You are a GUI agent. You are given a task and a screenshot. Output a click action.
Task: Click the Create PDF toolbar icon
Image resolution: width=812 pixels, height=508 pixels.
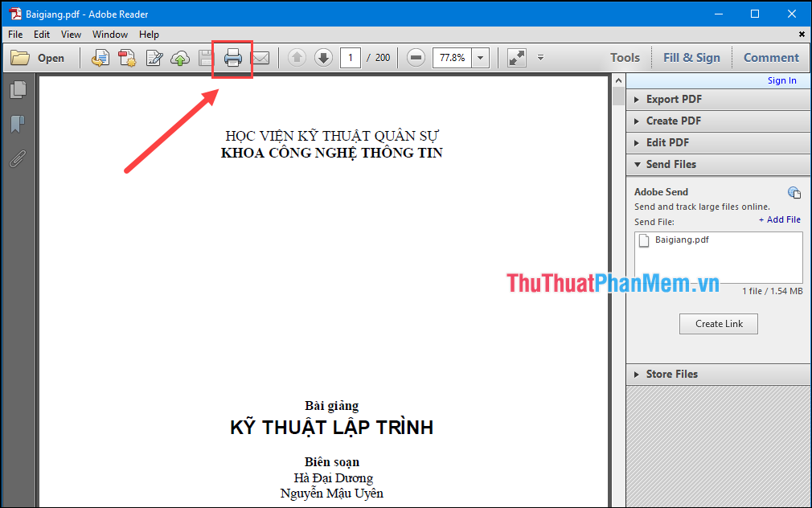(x=127, y=58)
